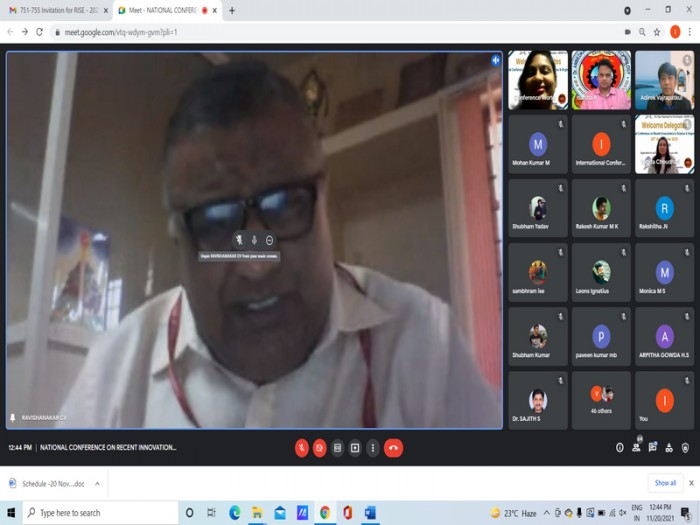Turn on camera in Meet controls
700x525 pixels.
click(x=319, y=448)
